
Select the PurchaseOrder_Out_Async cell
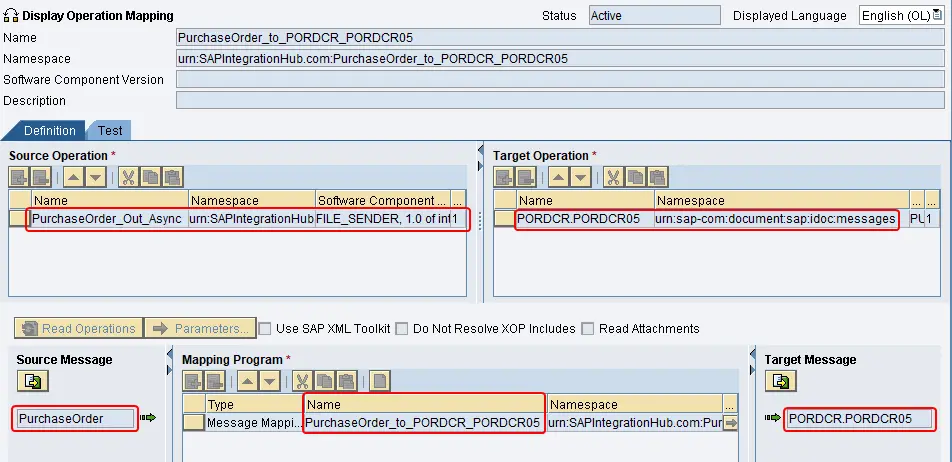point(109,219)
